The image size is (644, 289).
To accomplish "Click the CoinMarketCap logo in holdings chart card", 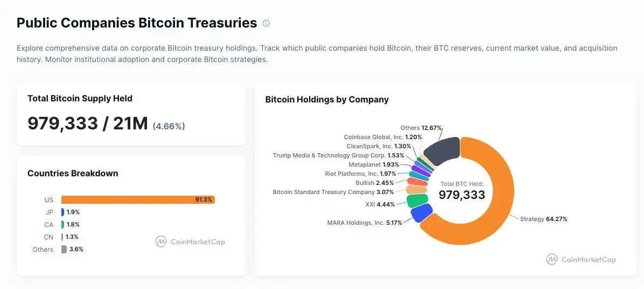I will click(581, 259).
